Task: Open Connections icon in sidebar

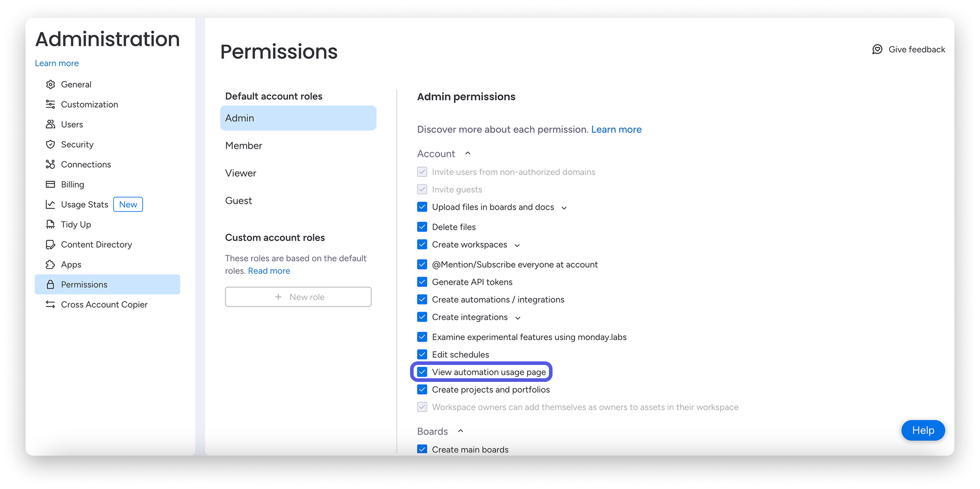Action: [50, 165]
